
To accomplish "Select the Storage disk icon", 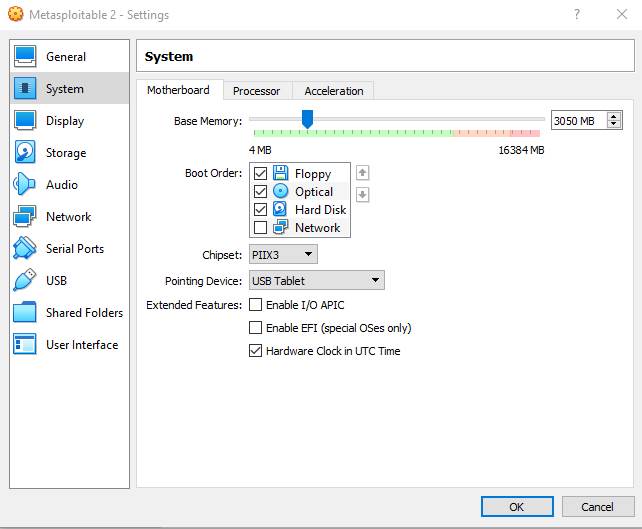I will (26, 153).
